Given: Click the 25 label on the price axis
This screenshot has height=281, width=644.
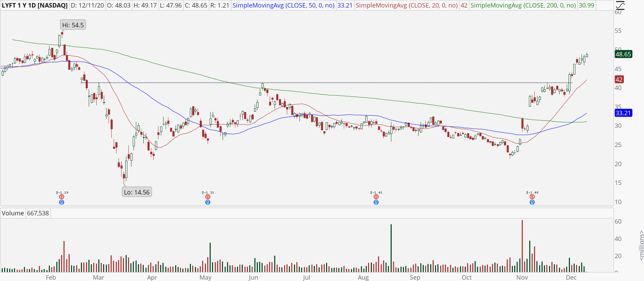Looking at the screenshot, I should (618, 145).
